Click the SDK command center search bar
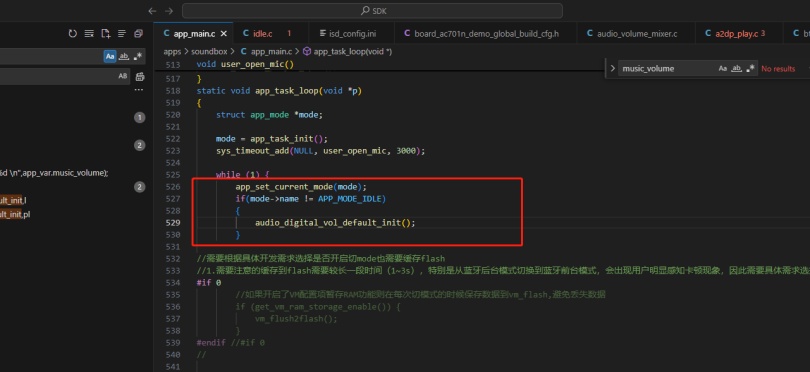The height and width of the screenshot is (372, 810). pyautogui.click(x=372, y=11)
